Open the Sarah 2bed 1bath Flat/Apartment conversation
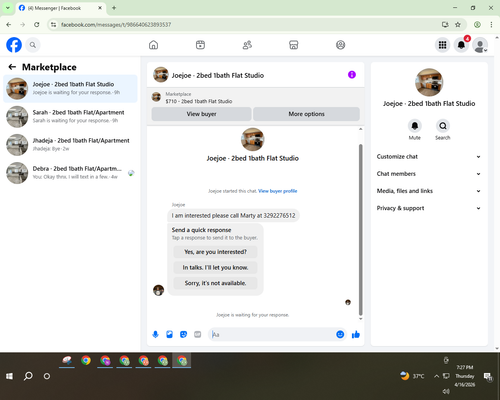This screenshot has height=400, width=500. [x=70, y=117]
